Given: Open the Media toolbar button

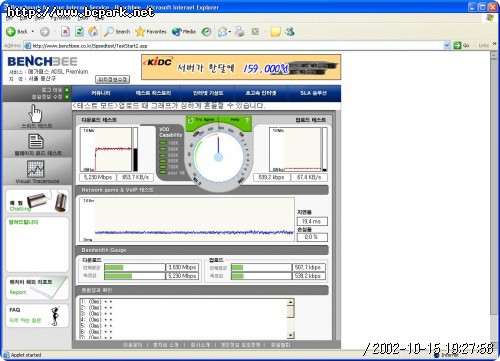Looking at the screenshot, I should pyautogui.click(x=184, y=32).
